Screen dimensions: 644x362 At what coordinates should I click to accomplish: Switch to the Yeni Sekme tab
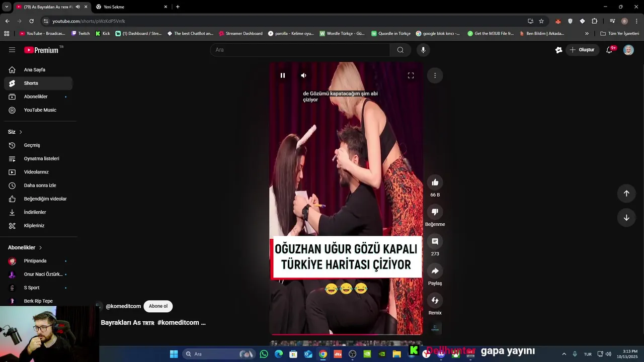131,7
